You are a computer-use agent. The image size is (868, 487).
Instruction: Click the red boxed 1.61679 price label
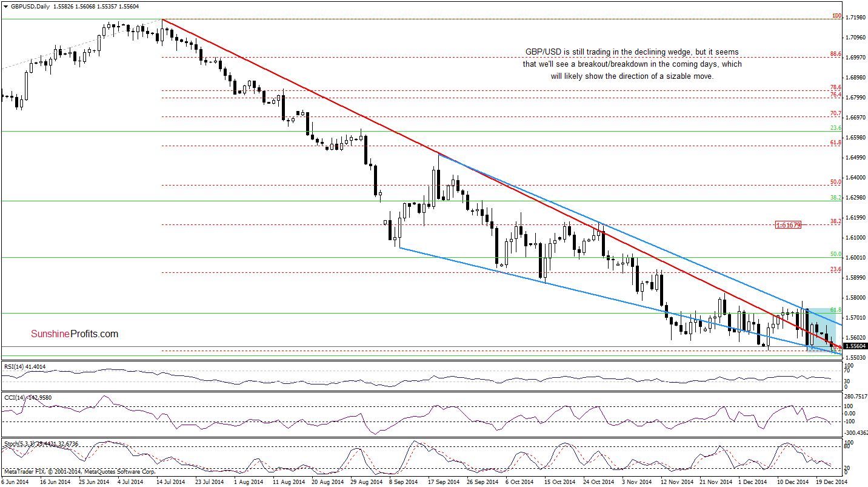[x=789, y=225]
